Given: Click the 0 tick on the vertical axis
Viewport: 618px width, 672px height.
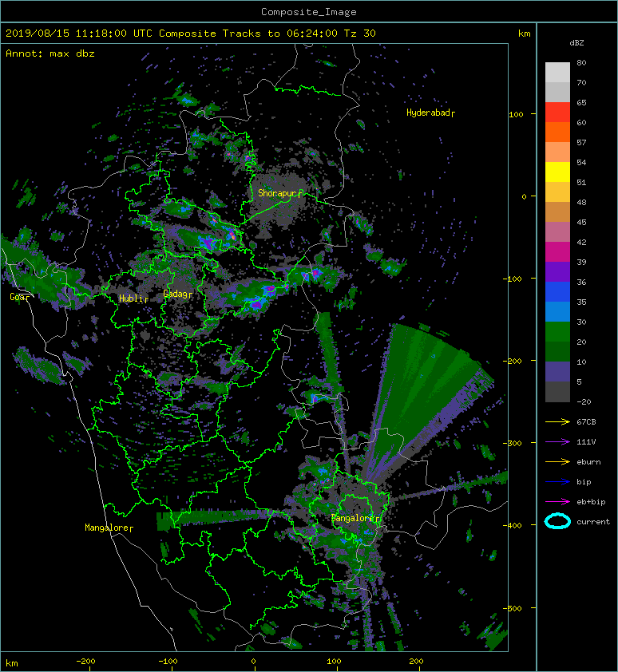Looking at the screenshot, I should [524, 196].
